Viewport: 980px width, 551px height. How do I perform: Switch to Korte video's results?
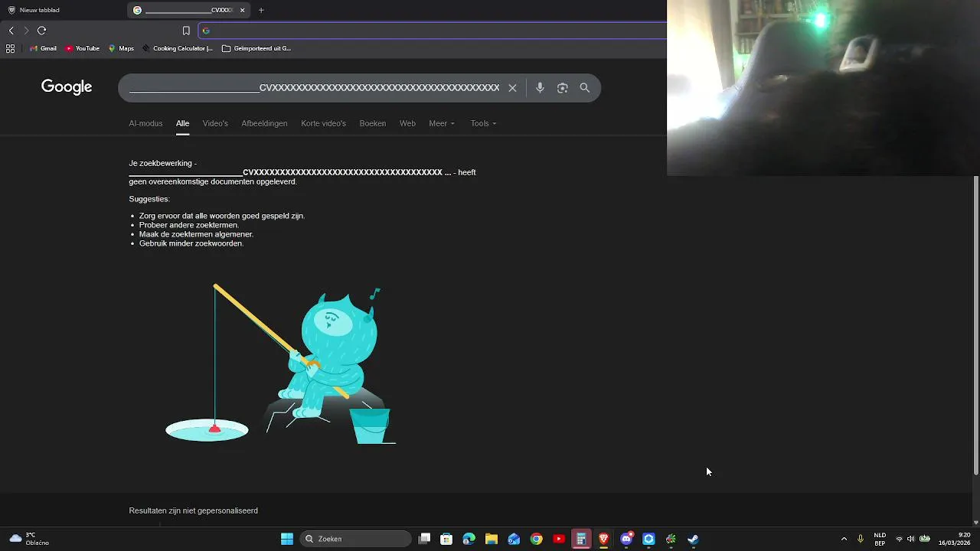coord(323,123)
